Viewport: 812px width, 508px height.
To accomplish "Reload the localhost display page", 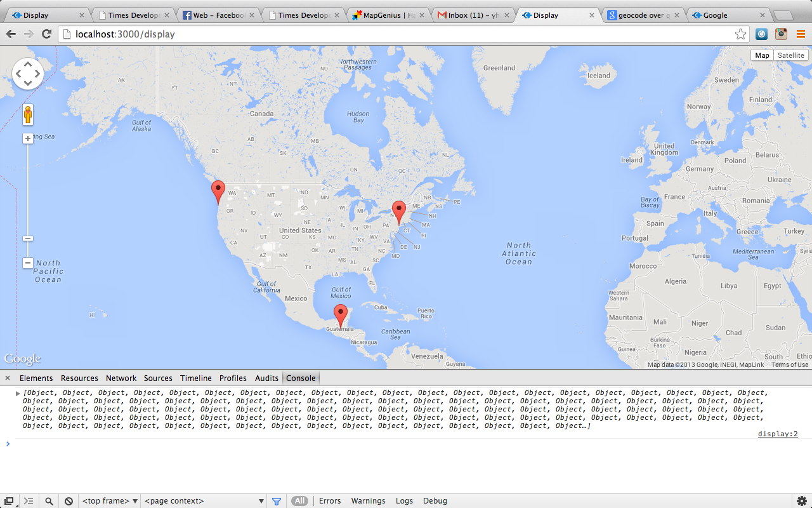I will [46, 34].
